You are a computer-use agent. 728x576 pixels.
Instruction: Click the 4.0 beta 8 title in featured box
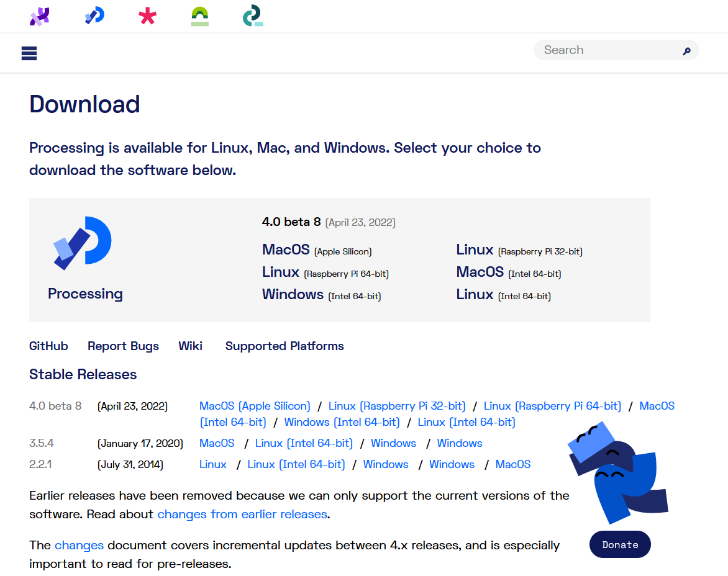291,222
